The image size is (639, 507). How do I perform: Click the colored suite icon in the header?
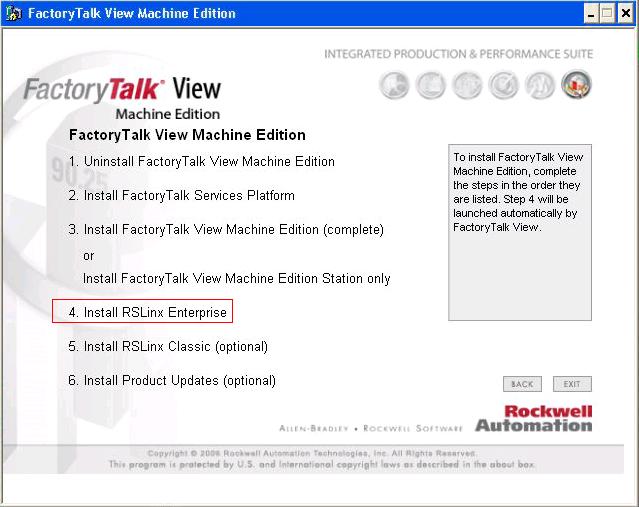[576, 85]
